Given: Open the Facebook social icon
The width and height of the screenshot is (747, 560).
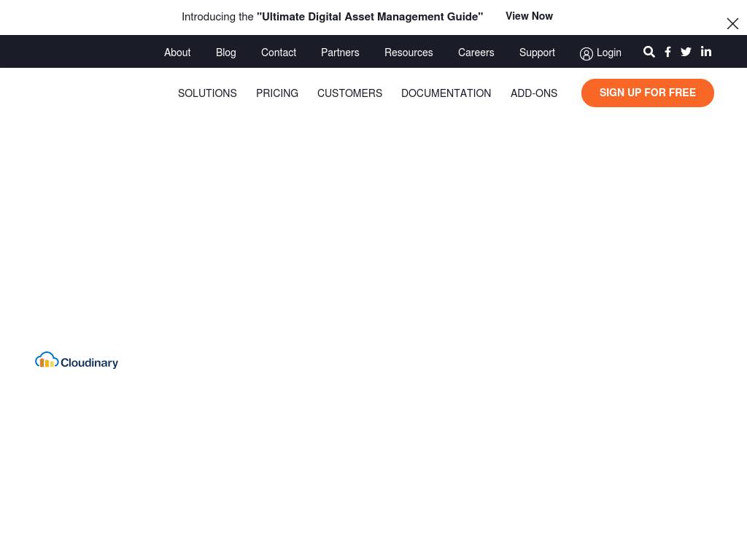Looking at the screenshot, I should (x=667, y=52).
